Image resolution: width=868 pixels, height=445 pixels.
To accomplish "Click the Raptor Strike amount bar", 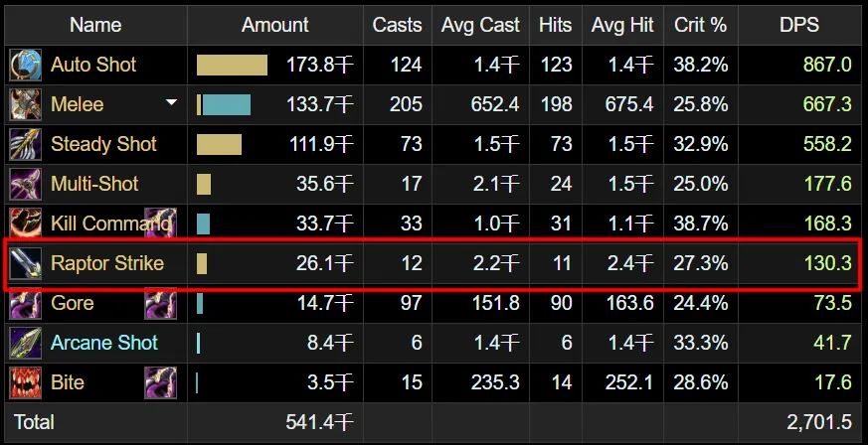I will pos(202,263).
